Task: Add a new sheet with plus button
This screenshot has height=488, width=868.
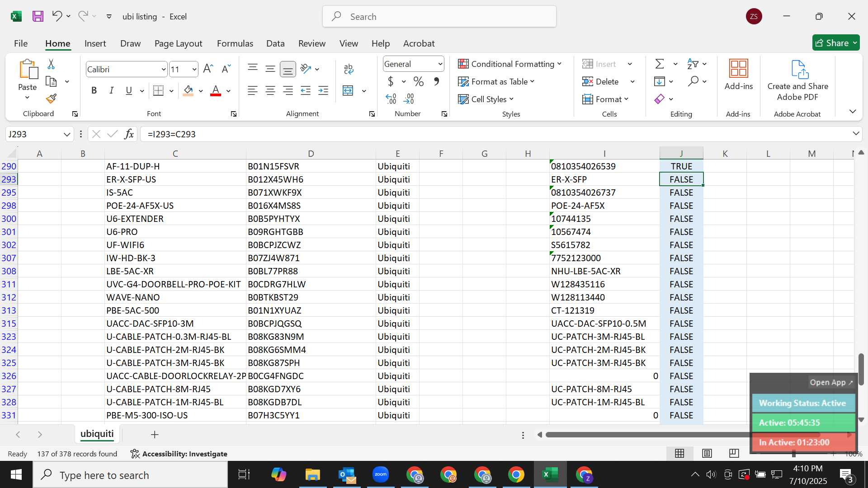Action: click(155, 435)
